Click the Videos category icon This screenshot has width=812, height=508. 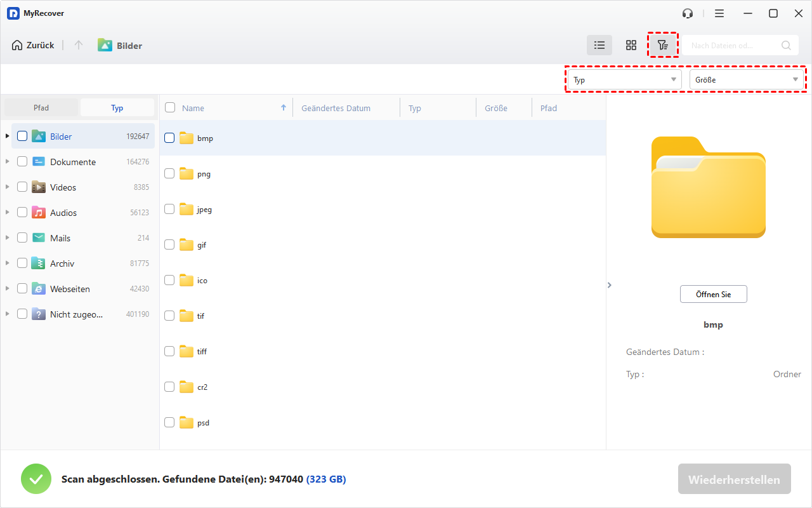[x=39, y=187]
